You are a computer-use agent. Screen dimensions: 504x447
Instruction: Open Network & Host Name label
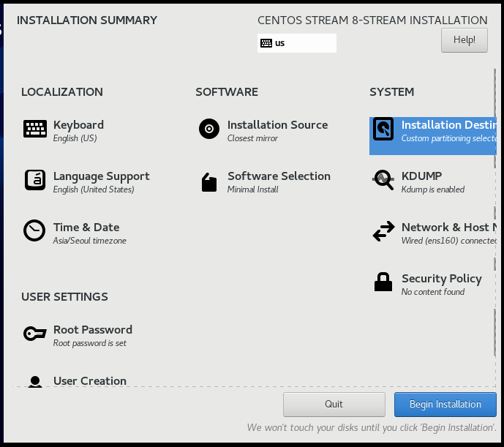(448, 228)
